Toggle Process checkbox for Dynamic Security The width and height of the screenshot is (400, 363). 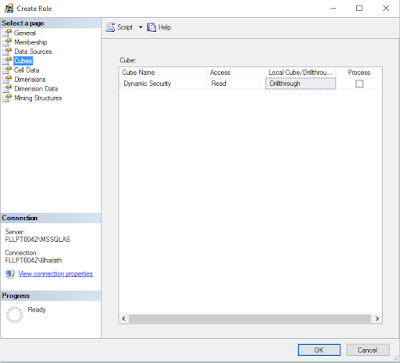click(359, 84)
